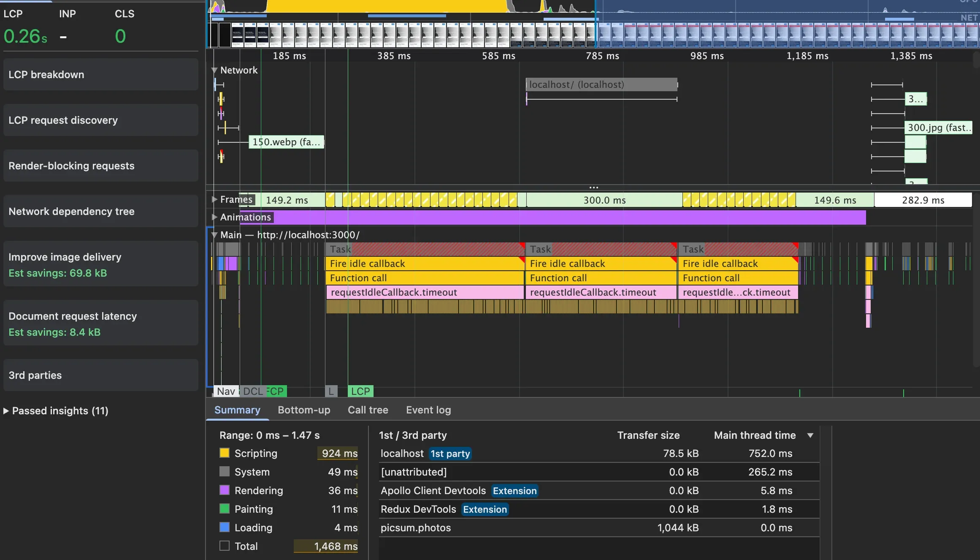980x560 pixels.
Task: Click the Rendering purple color swatch
Action: tap(225, 490)
